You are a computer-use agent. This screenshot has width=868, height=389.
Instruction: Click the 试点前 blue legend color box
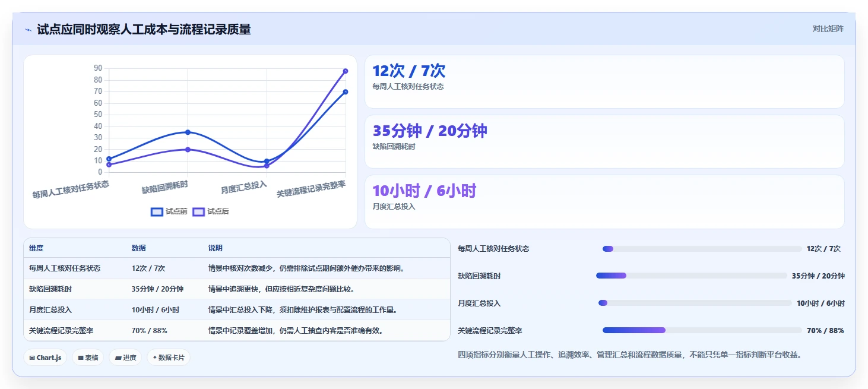coord(157,211)
